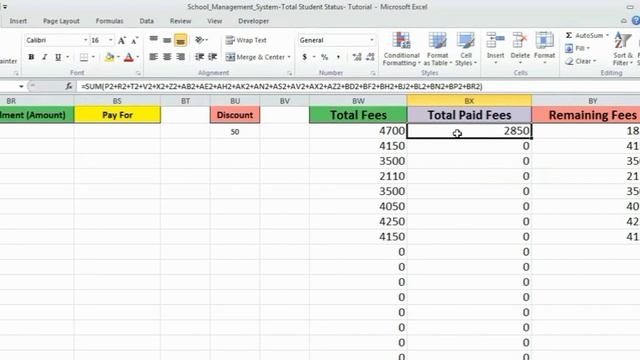Screen dimensions: 640x360
Task: Open the Review tab
Action: (x=180, y=21)
